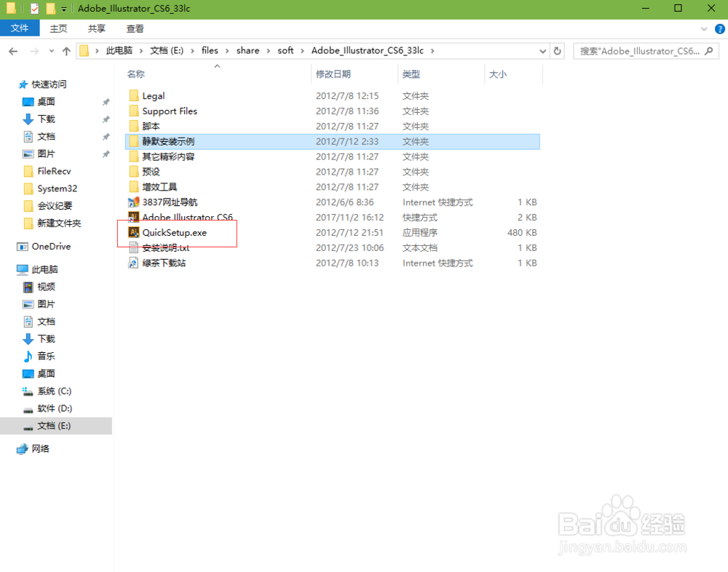728x572 pixels.
Task: Open OneDrive in the navigation pane
Action: pyautogui.click(x=51, y=247)
